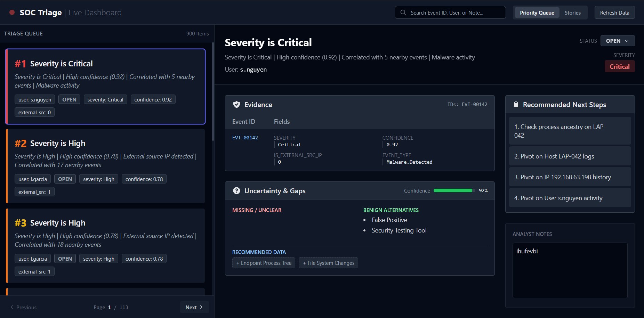Click the user: l.garcia tag in item #2
This screenshot has width=644, height=318.
click(x=33, y=179)
